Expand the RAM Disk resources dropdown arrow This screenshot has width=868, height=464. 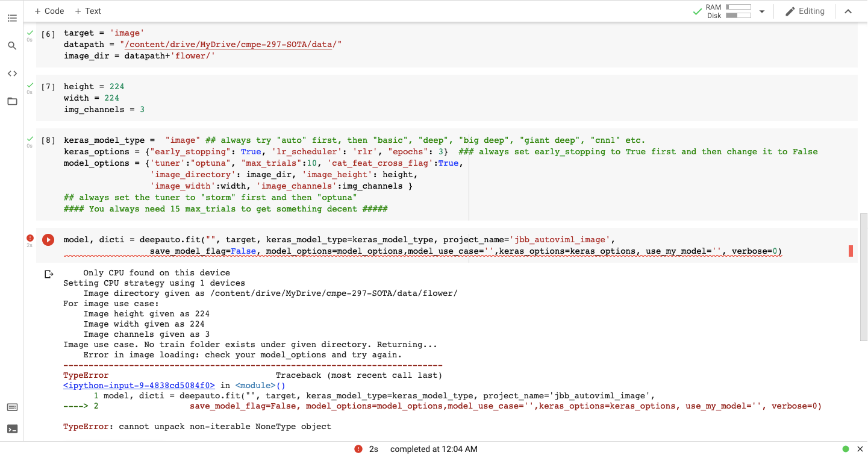762,11
